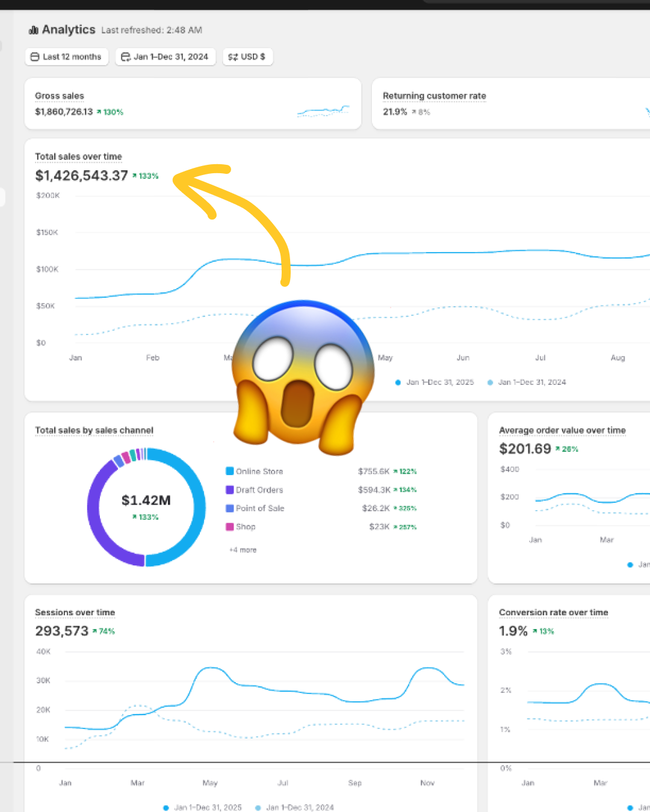
Task: Select the Draft Orders legend square
Action: [x=229, y=490]
